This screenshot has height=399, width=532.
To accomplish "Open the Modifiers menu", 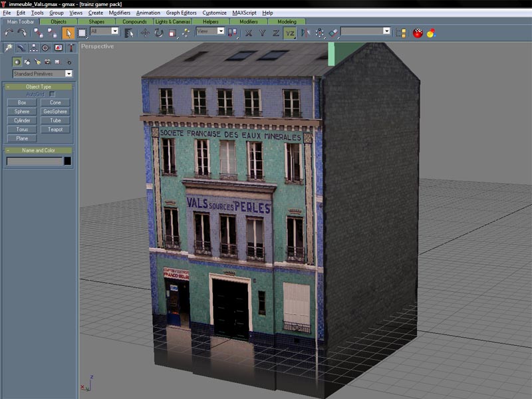I will [119, 13].
